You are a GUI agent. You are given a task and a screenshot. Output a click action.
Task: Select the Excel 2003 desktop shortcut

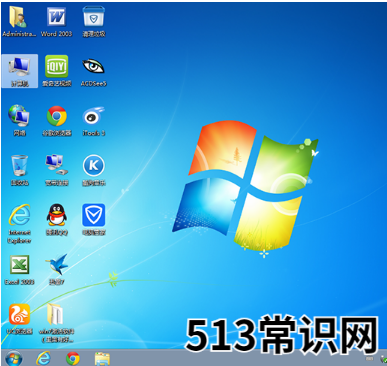pyautogui.click(x=19, y=269)
